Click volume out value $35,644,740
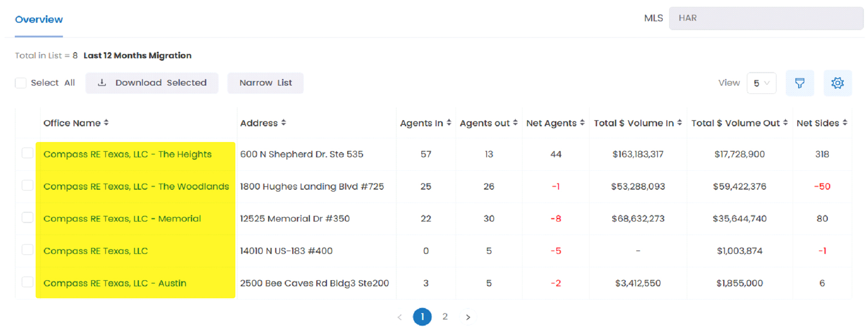Viewport: 868px width, 333px height. (739, 218)
